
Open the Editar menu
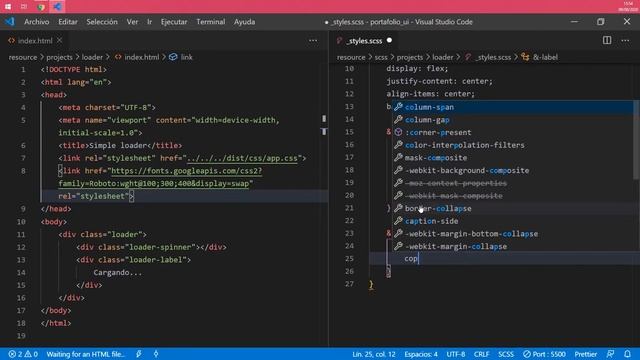click(67, 22)
